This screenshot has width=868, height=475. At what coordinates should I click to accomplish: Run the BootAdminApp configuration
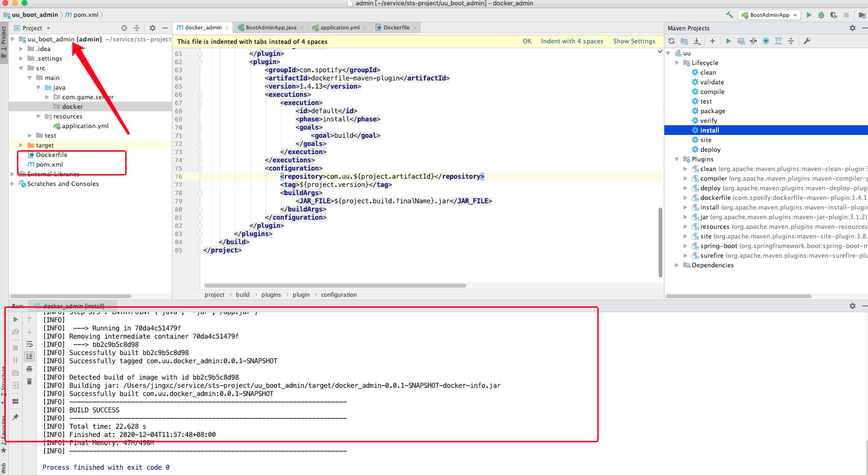click(809, 15)
